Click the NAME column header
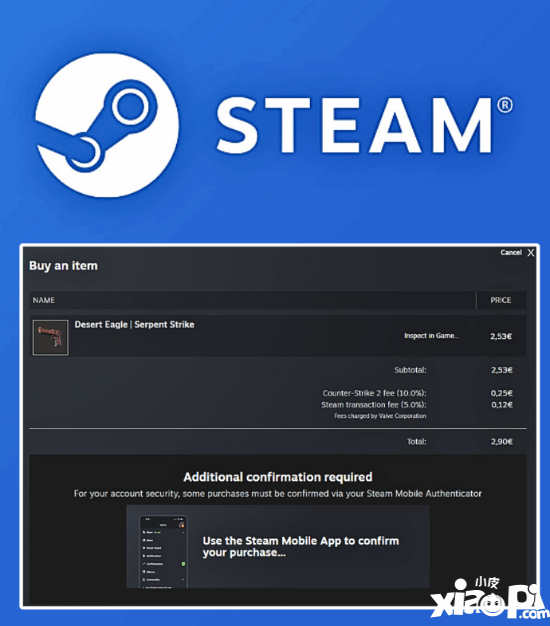This screenshot has height=626, width=550. 44,300
